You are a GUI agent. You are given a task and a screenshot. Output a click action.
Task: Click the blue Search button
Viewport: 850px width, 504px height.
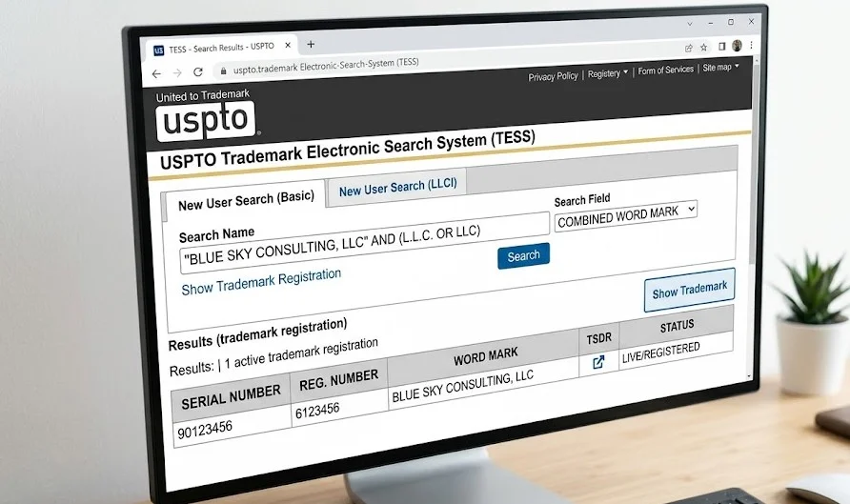(524, 255)
